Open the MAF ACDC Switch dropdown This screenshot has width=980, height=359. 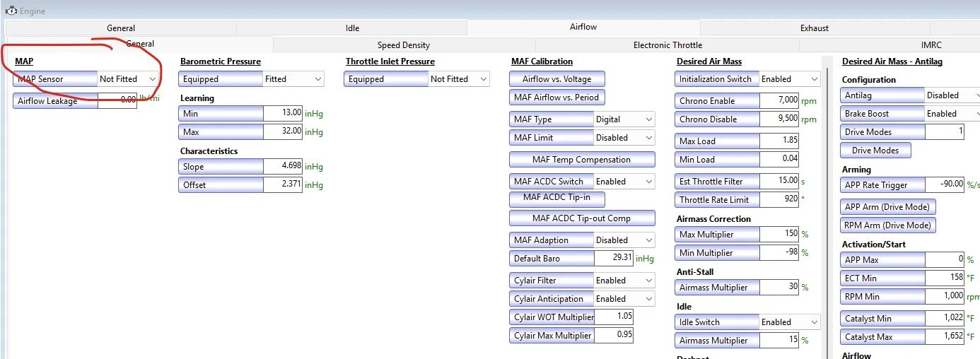click(624, 182)
